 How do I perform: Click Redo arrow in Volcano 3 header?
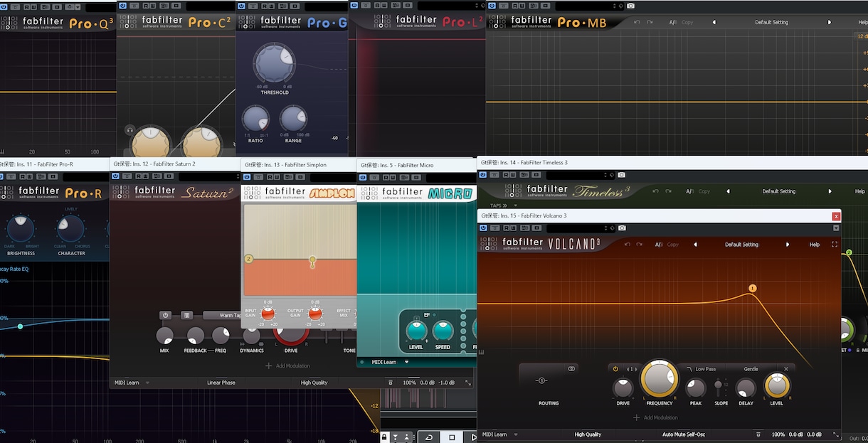(640, 245)
